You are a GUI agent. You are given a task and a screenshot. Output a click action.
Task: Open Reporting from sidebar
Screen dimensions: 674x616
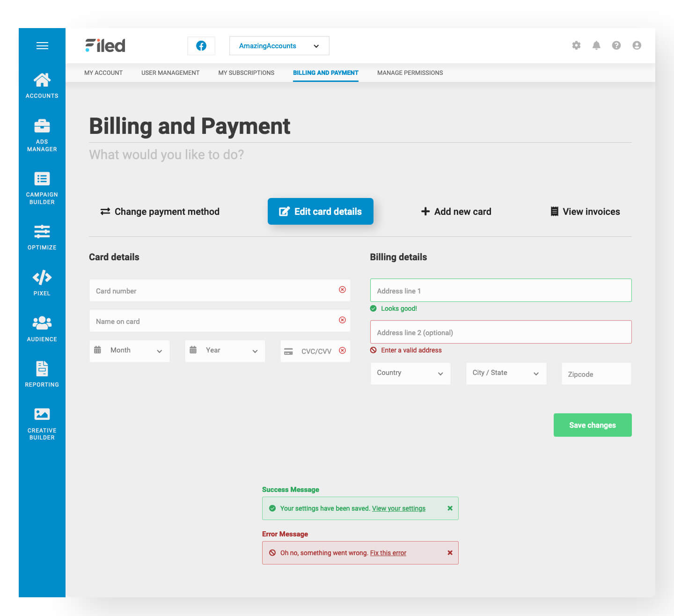click(42, 374)
